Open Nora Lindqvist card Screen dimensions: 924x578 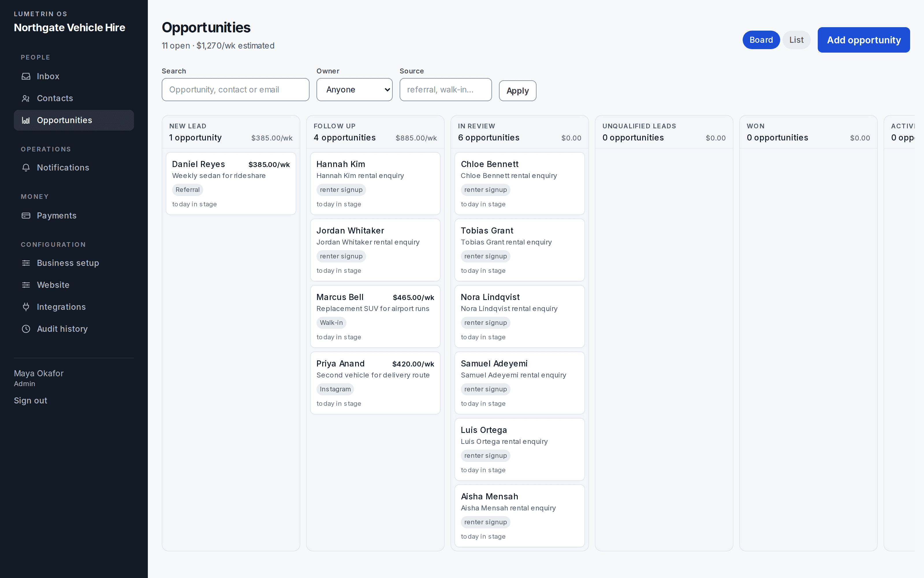point(520,317)
